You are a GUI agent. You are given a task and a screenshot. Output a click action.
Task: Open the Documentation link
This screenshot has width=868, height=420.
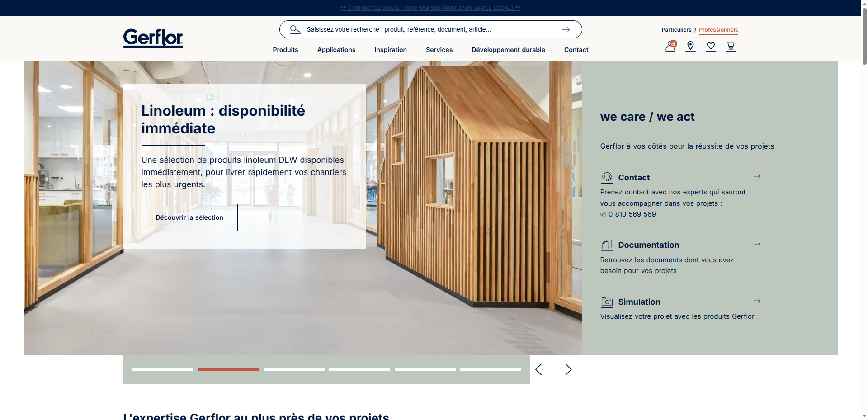coord(648,245)
